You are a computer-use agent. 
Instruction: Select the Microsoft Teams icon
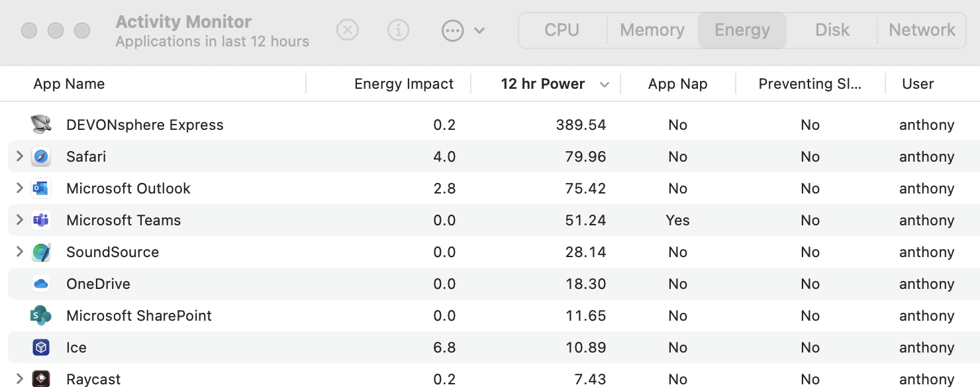click(41, 220)
